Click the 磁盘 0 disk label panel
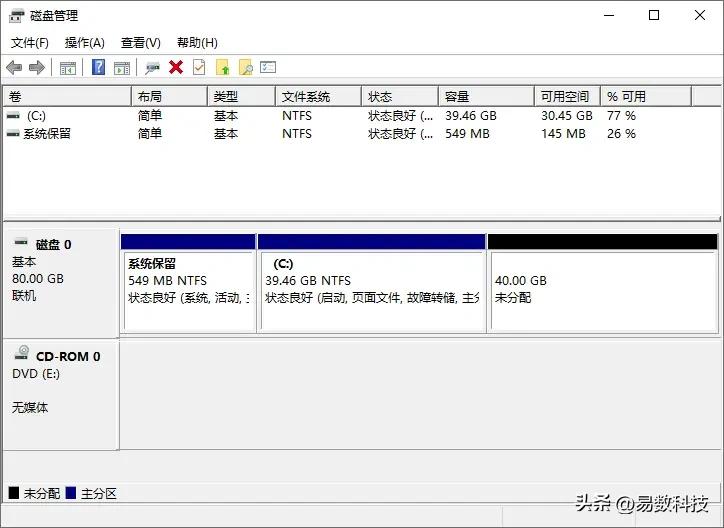Viewport: 724px width, 528px height. pos(61,283)
